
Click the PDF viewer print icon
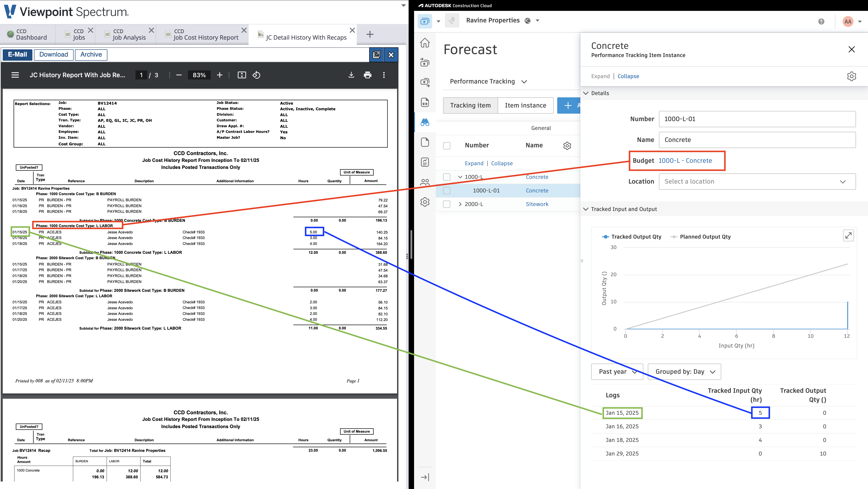367,75
